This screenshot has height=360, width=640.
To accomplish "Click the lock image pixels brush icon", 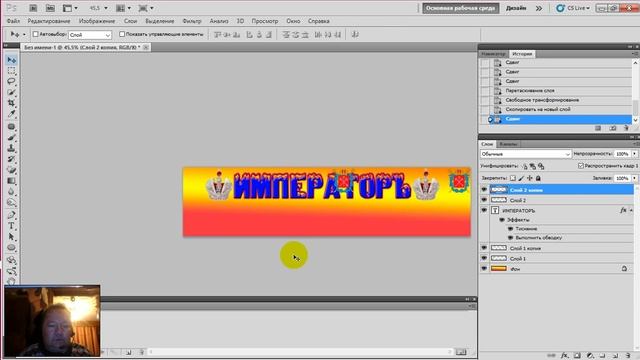I will click(x=521, y=178).
